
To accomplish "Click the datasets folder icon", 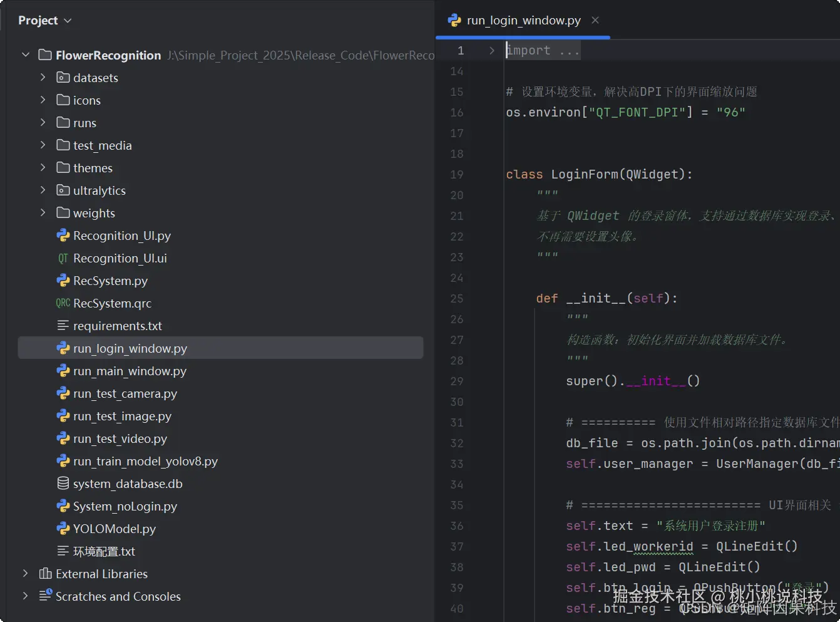I will 63,78.
